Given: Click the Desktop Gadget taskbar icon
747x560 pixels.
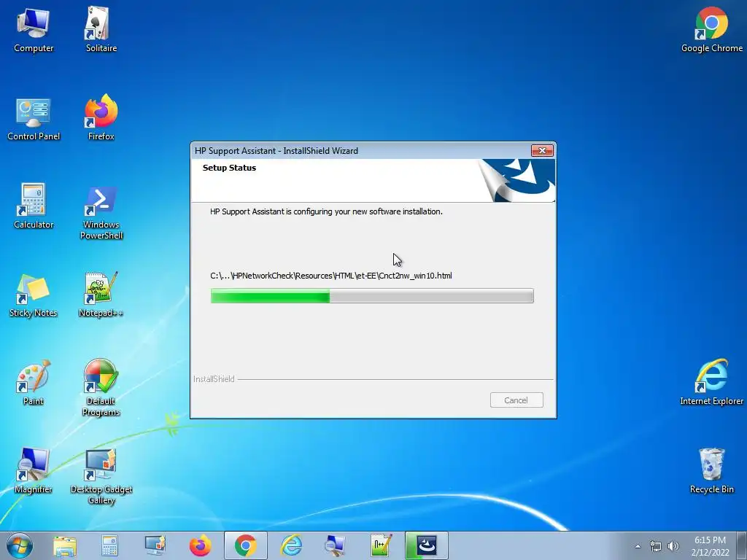Looking at the screenshot, I should click(155, 545).
